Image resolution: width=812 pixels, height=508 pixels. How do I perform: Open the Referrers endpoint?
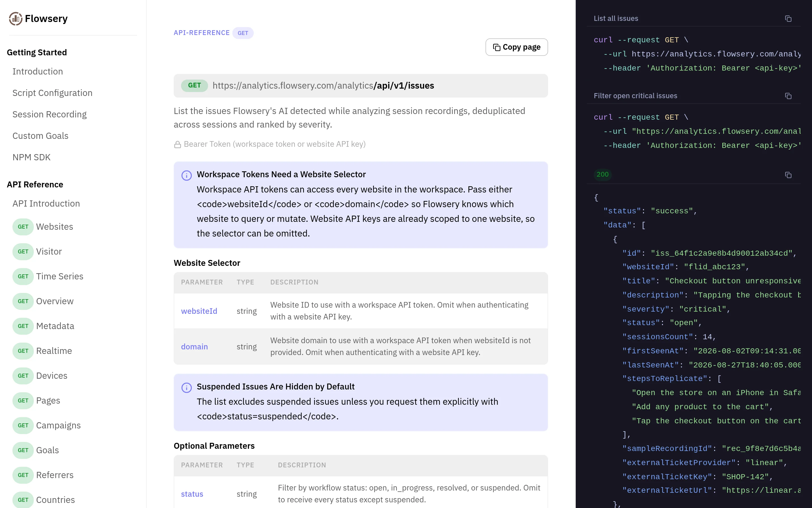coord(43,476)
